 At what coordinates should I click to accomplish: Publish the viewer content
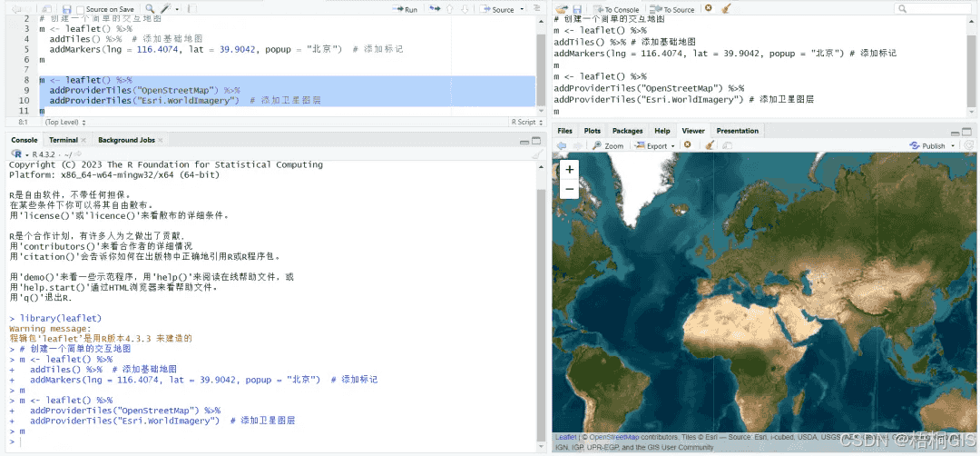928,145
